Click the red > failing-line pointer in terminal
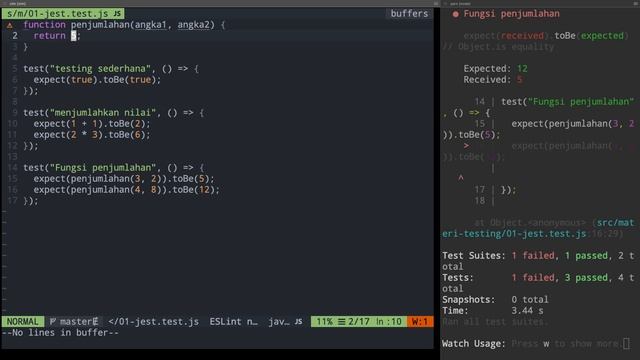Screen dimensions: 640x360 point(466,146)
